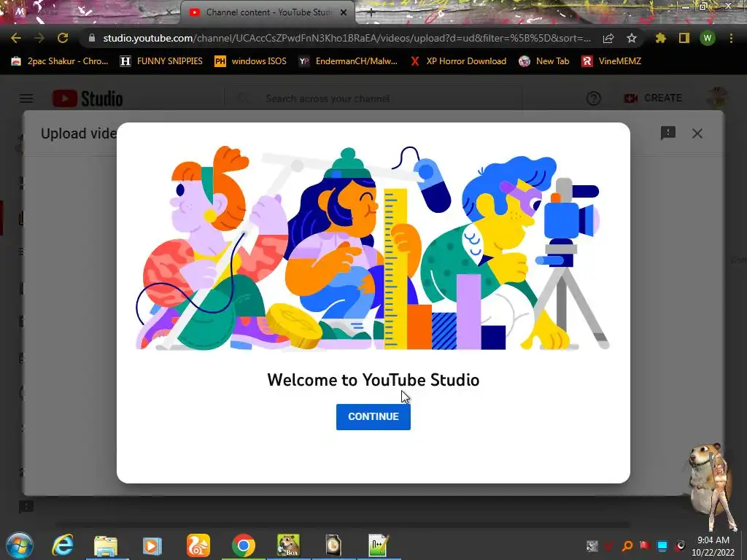
Task: Open the VineMEMZ bookmark
Action: tap(612, 61)
